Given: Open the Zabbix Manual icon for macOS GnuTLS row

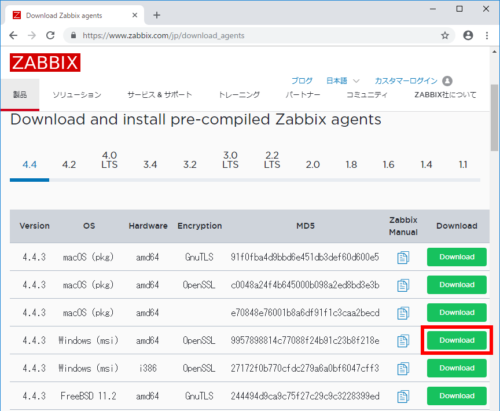Looking at the screenshot, I should 403,257.
